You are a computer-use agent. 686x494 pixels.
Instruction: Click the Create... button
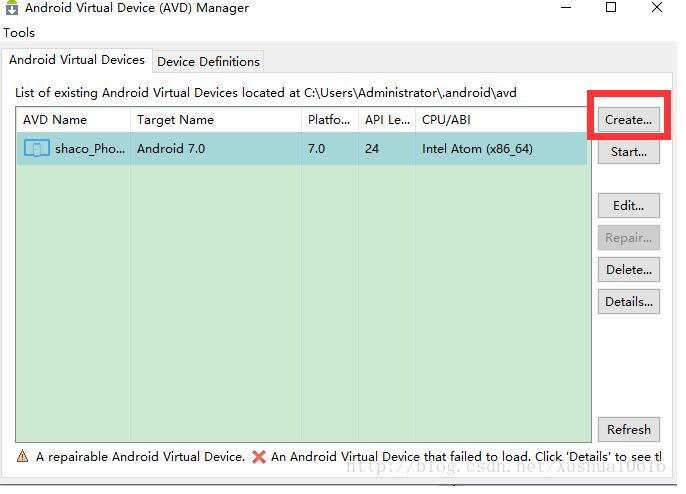pyautogui.click(x=629, y=119)
